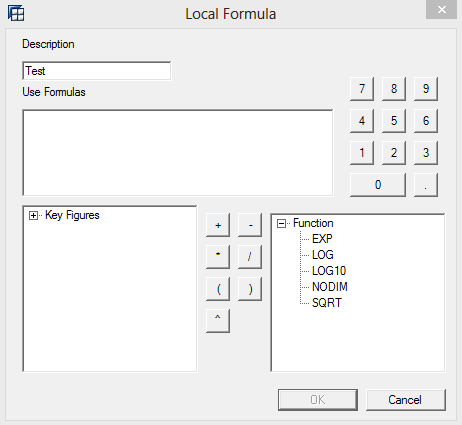Insert the minus operator
The height and width of the screenshot is (425, 462).
(250, 225)
